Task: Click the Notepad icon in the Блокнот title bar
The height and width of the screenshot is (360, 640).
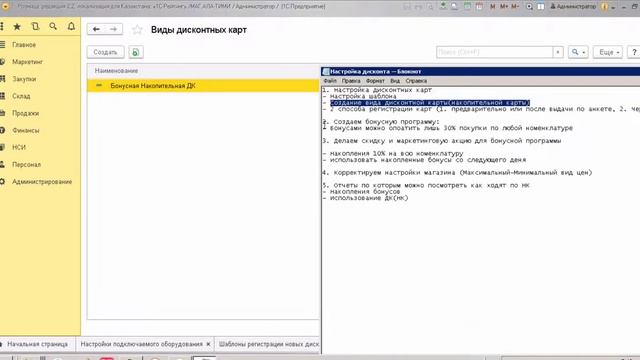Action: pyautogui.click(x=326, y=71)
